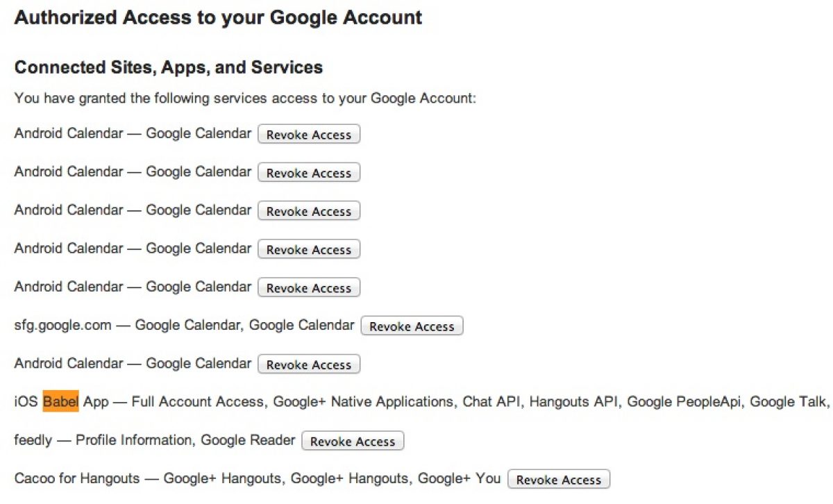Revoke access for the third Android Calendar entry
This screenshot has width=833, height=504.
coord(309,211)
